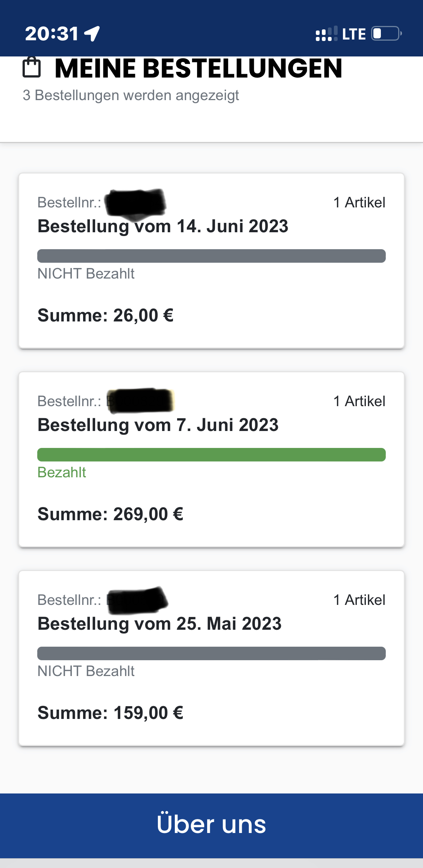
Task: Select the Summe: 26,00 € total
Action: [106, 315]
